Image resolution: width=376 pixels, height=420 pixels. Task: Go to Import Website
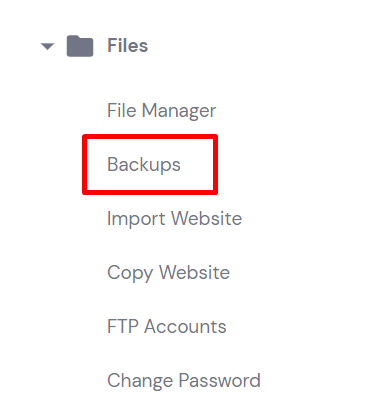pos(175,218)
